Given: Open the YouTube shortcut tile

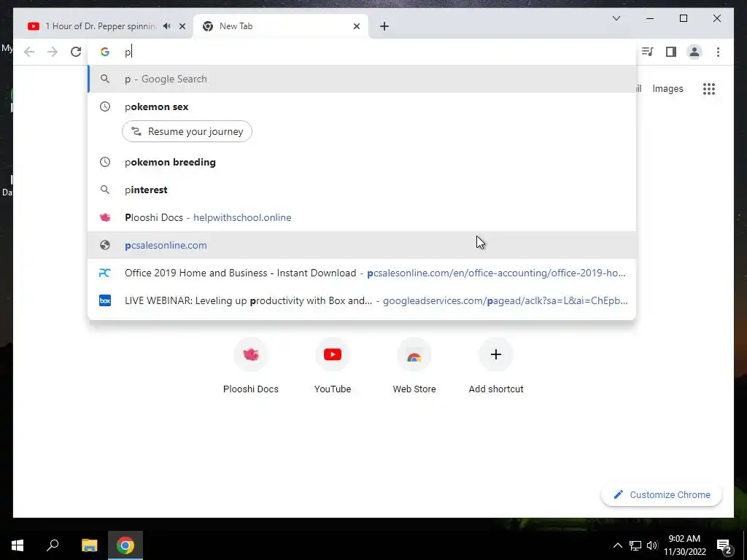Looking at the screenshot, I should pyautogui.click(x=333, y=366).
